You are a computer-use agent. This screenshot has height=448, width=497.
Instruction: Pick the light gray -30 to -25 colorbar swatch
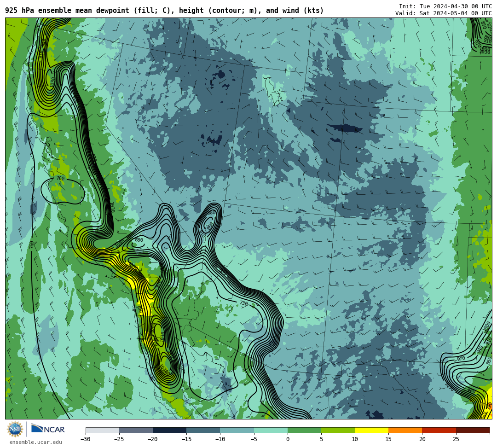[102, 430]
